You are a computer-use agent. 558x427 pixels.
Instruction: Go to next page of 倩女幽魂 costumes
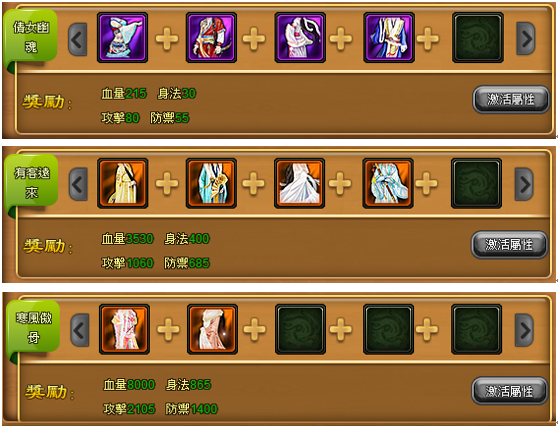pos(526,39)
